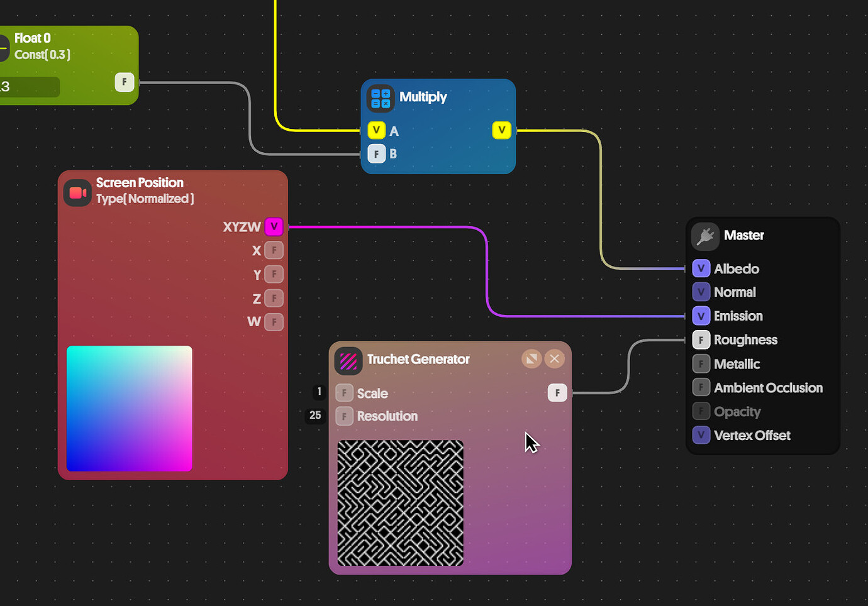
Task: Close the Truchet Generator node
Action: tap(554, 358)
